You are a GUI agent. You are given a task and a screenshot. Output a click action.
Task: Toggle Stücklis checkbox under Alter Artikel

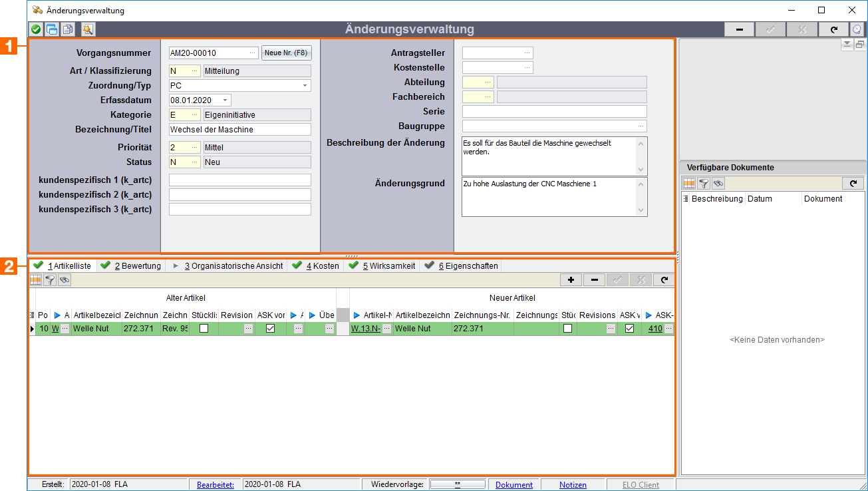[204, 329]
